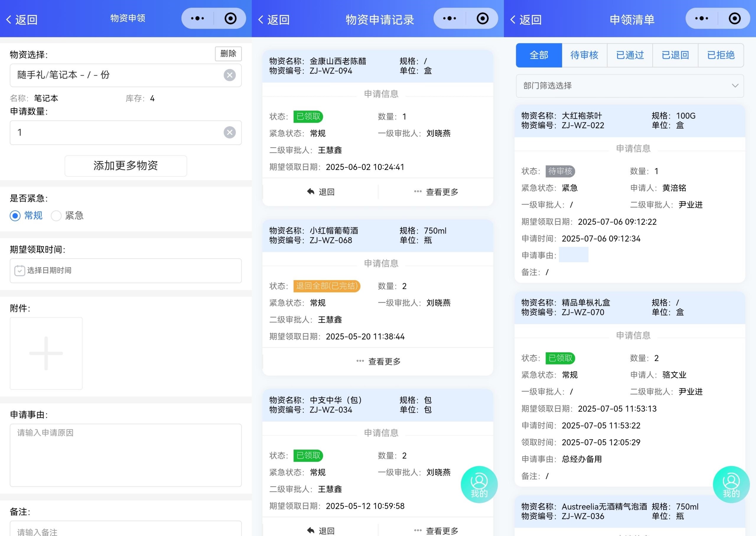This screenshot has width=756, height=536.
Task: Tap the 请输入申请原因 text area
Action: coord(126,455)
